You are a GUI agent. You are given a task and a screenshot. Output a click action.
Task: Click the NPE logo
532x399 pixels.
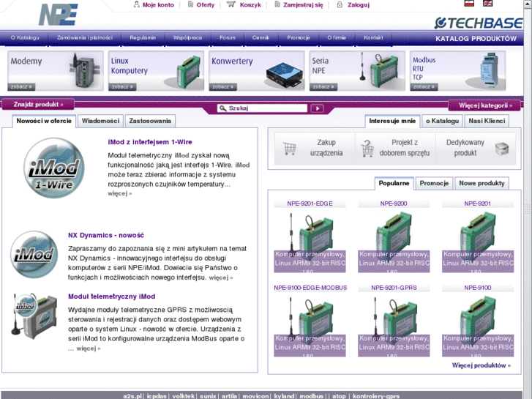(59, 15)
